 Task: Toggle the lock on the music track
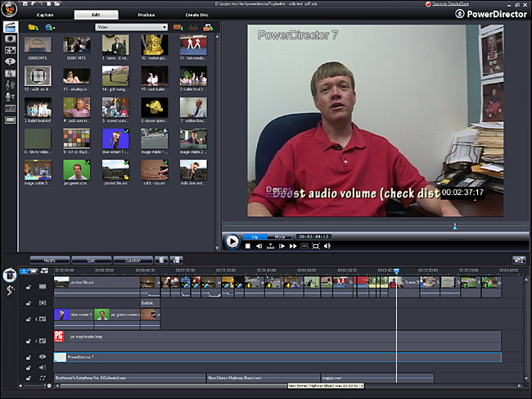coord(29,378)
